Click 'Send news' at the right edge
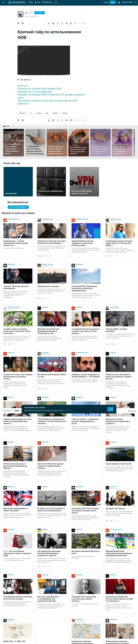Image resolution: width=138 pixels, height=644 pixels. pos(132,411)
